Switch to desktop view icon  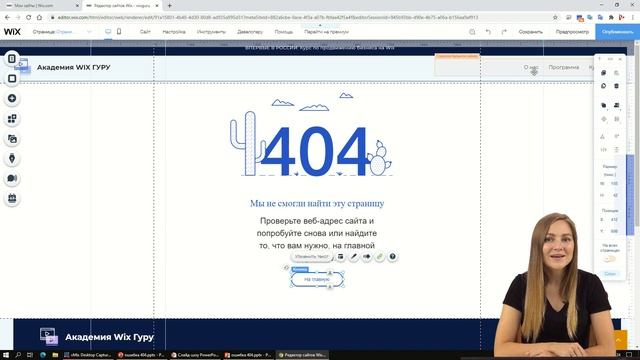coord(108,31)
